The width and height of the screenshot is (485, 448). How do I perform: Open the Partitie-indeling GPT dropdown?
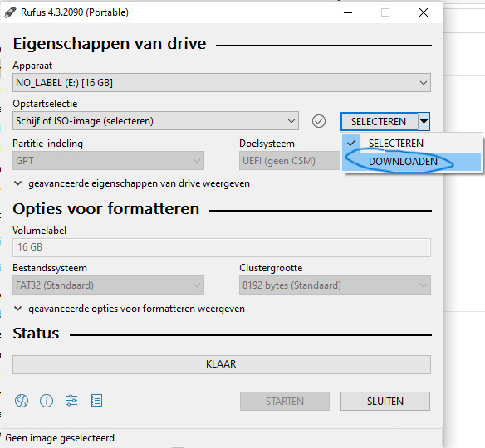[x=108, y=161]
